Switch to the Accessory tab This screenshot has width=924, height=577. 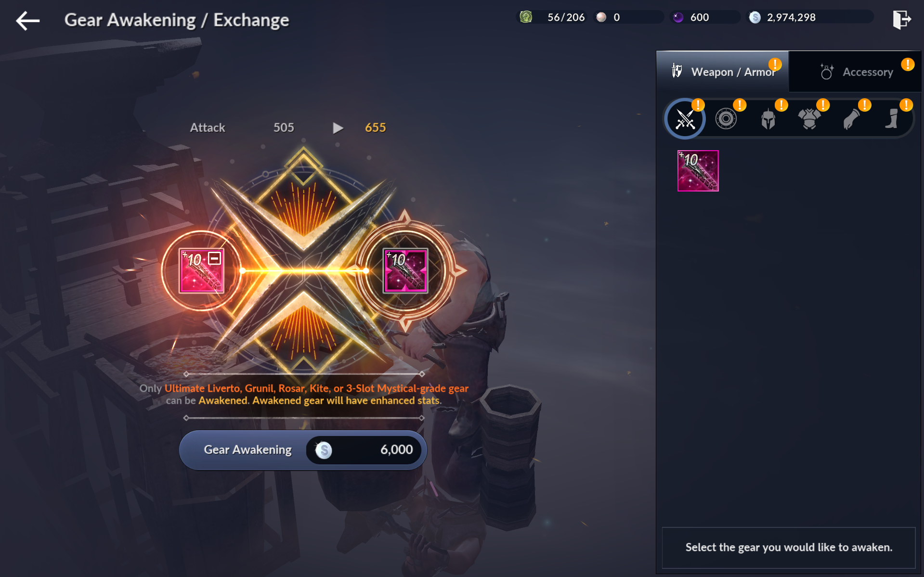(x=855, y=72)
